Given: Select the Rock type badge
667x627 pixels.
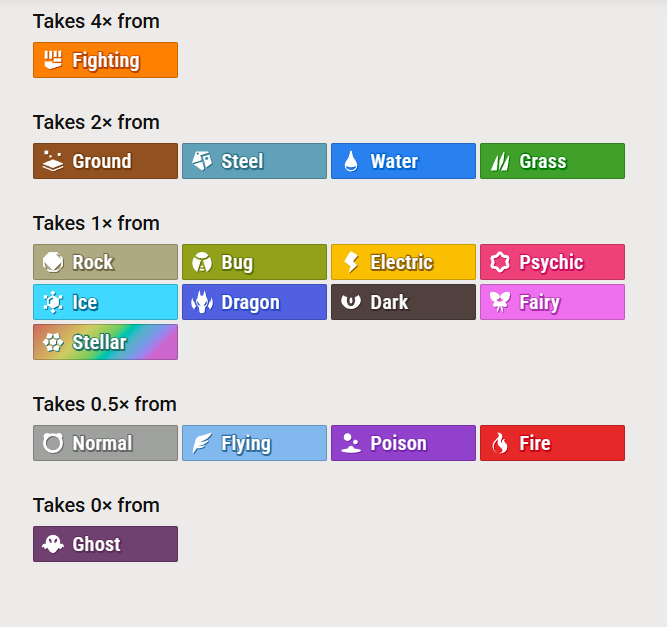Looking at the screenshot, I should coord(105,262).
